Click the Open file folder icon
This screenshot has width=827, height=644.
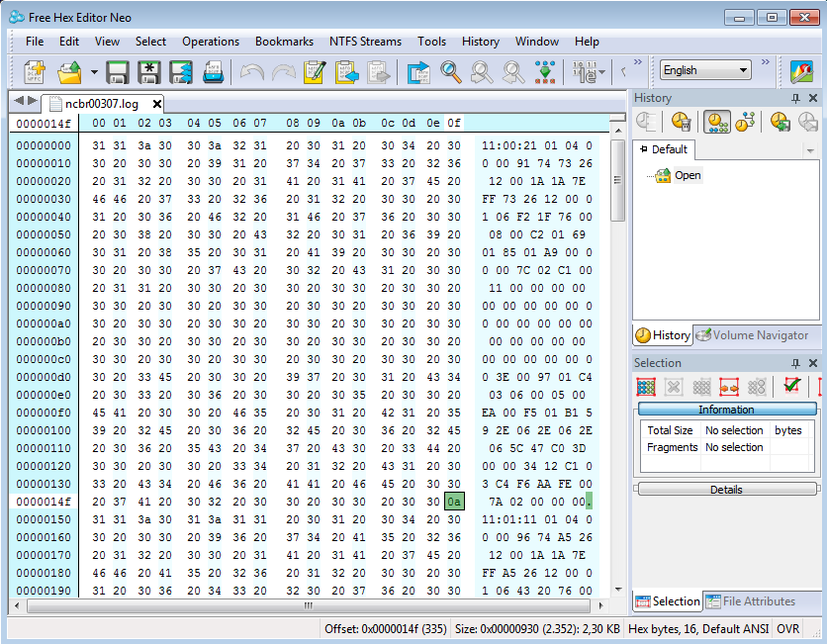[x=70, y=72]
